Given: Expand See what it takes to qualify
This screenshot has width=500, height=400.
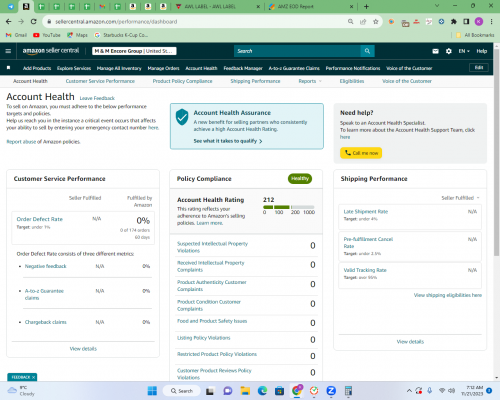Looking at the screenshot, I should (x=228, y=141).
